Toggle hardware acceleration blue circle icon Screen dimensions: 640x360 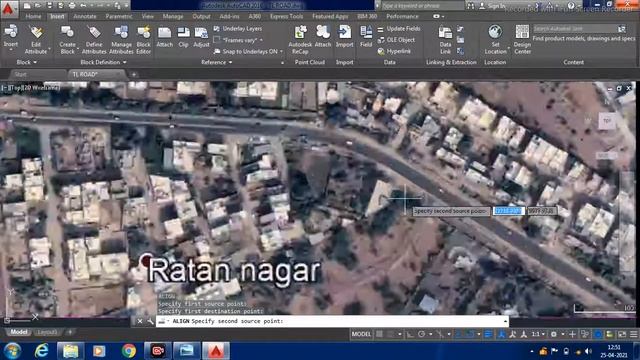coord(598,334)
